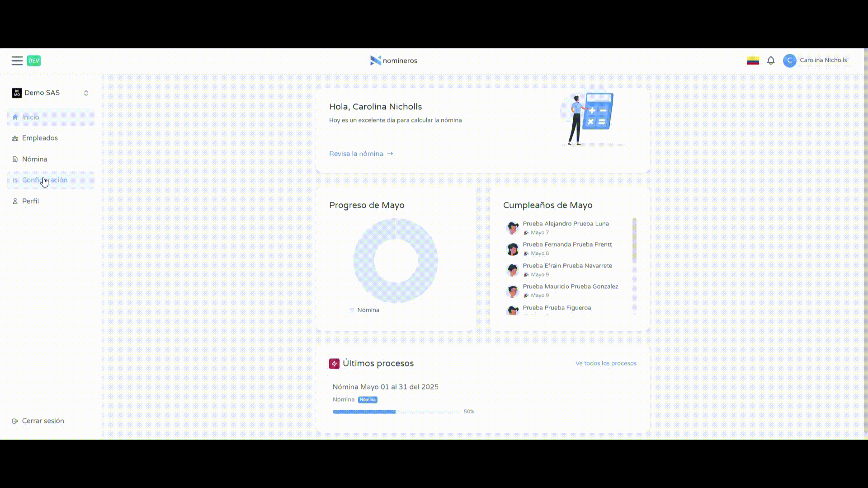Viewport: 868px width, 488px height.
Task: Click the nomineros logo
Action: pos(393,61)
